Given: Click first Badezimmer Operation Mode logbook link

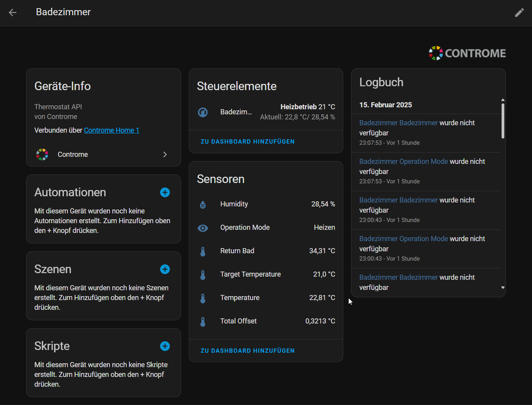Looking at the screenshot, I should tap(403, 162).
